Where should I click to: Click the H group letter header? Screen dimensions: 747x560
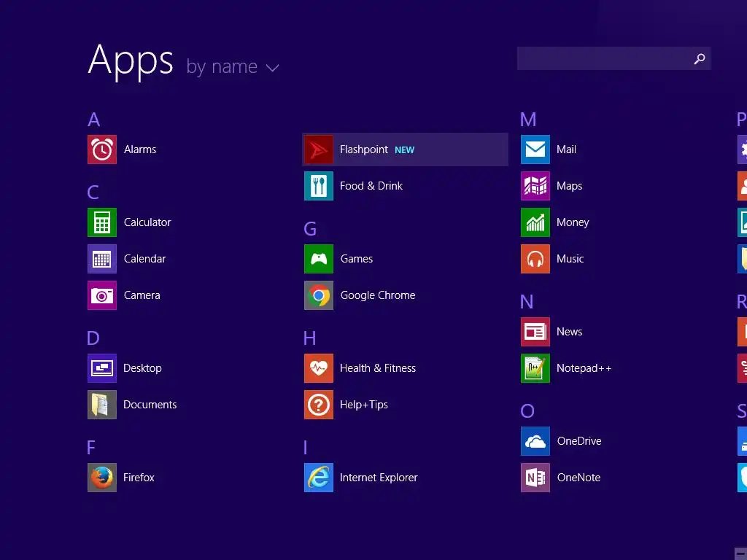309,338
